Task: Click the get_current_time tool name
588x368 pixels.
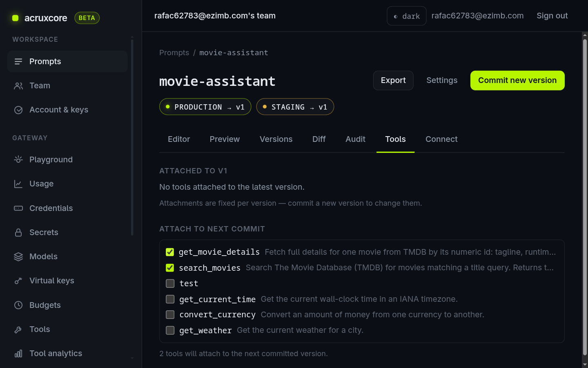Action: (x=218, y=299)
